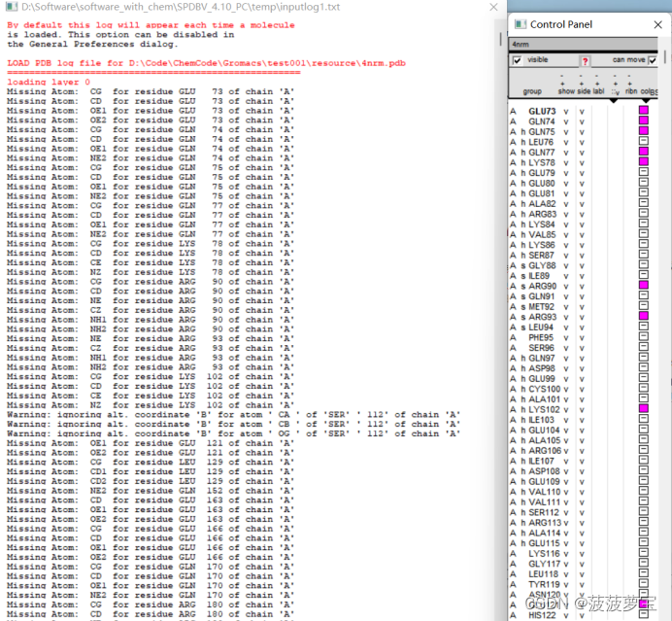Image resolution: width=672 pixels, height=621 pixels.
Task: Click the magenta color box for ARG93
Action: tap(643, 316)
